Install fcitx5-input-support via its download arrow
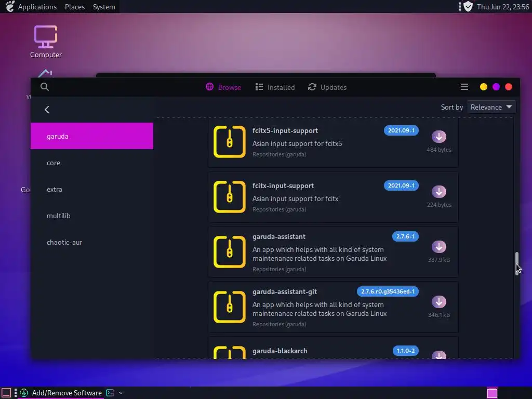532x399 pixels. pyautogui.click(x=438, y=137)
